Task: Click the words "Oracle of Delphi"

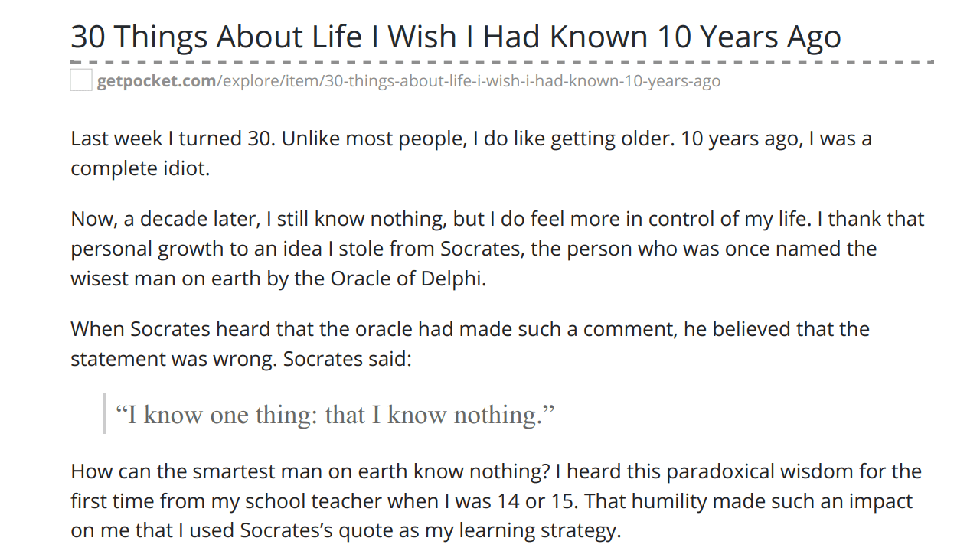Action: (407, 278)
